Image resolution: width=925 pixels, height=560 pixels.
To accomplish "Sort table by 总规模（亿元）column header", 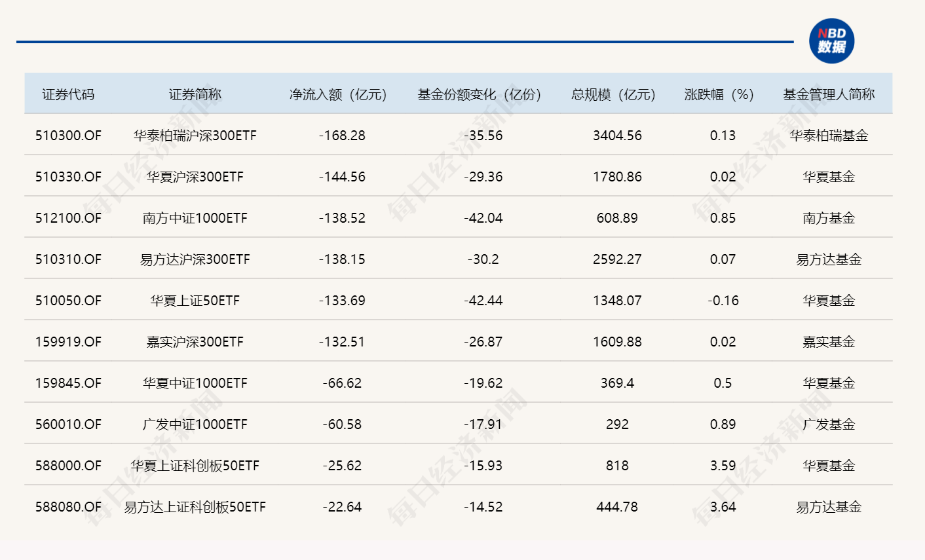I will 614,94.
